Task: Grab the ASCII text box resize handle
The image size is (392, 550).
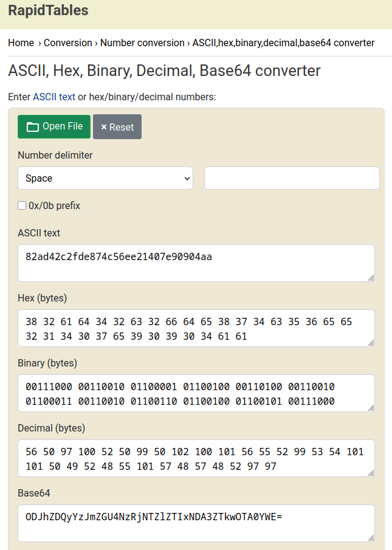Action: 371,278
